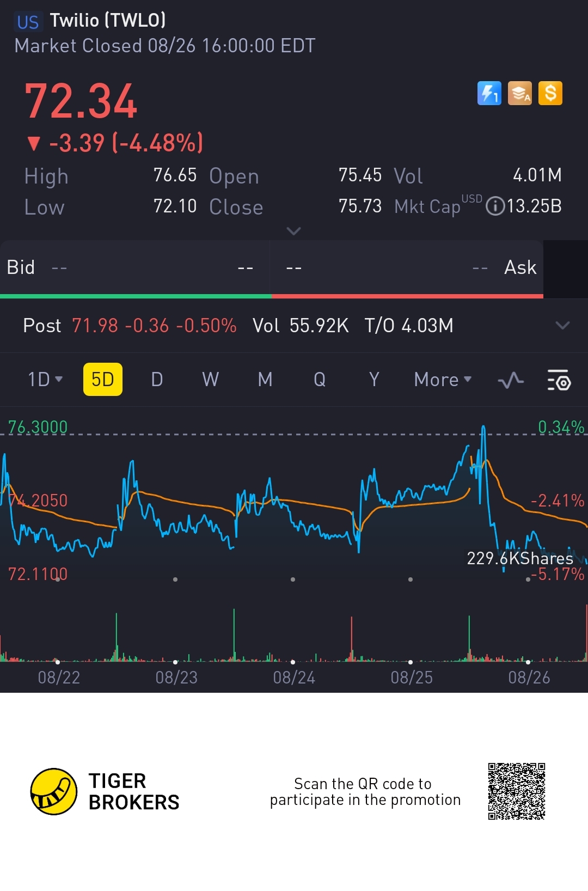Viewport: 588px width, 891px height.
Task: Select the 08/24 date marker
Action: [294, 678]
